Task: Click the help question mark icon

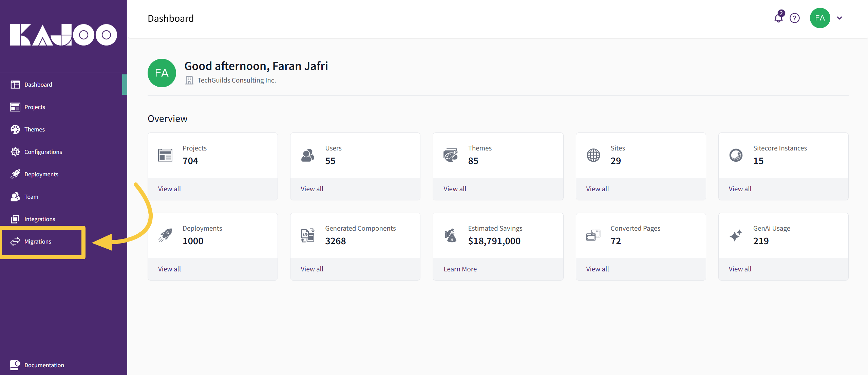Action: coord(795,18)
